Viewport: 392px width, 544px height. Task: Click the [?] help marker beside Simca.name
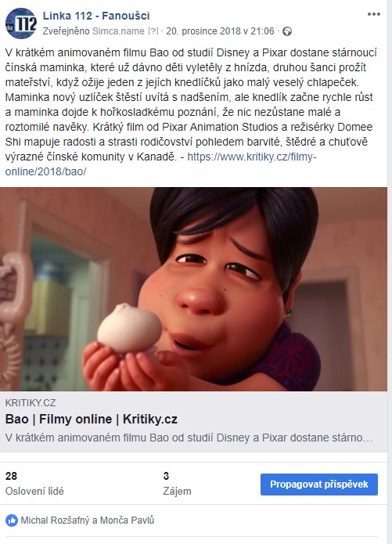click(153, 31)
